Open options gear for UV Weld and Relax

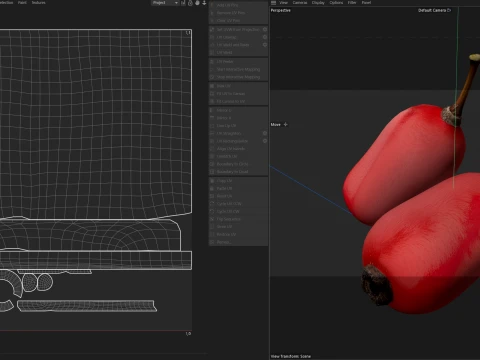[x=265, y=45]
